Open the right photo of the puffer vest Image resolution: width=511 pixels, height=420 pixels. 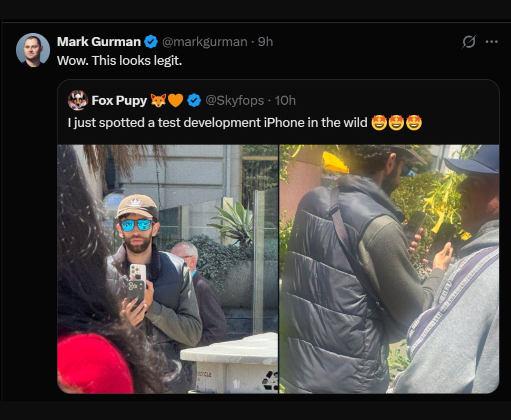point(389,269)
